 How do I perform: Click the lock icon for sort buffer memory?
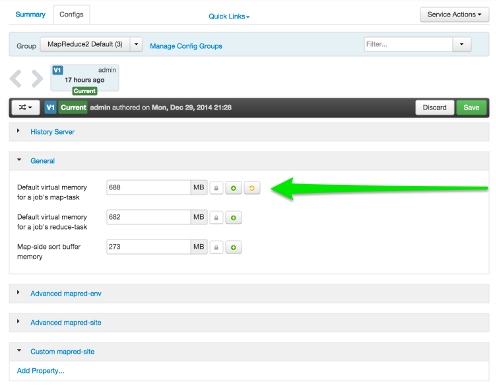(216, 247)
